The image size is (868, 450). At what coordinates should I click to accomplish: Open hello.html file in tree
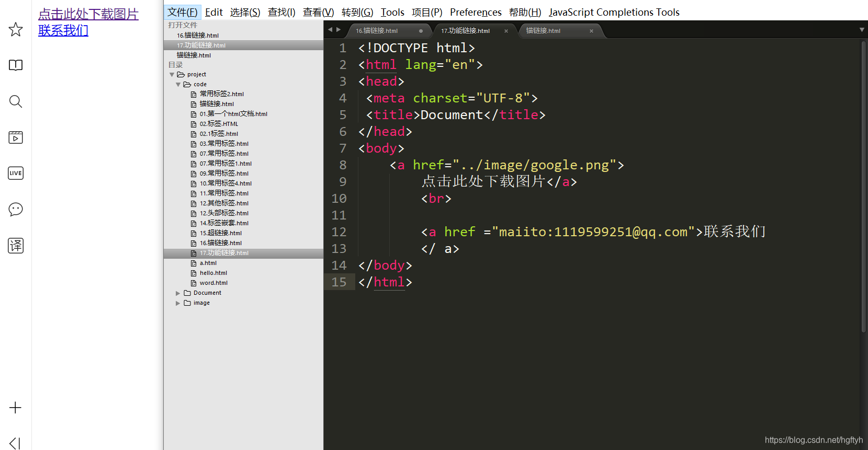(x=213, y=273)
